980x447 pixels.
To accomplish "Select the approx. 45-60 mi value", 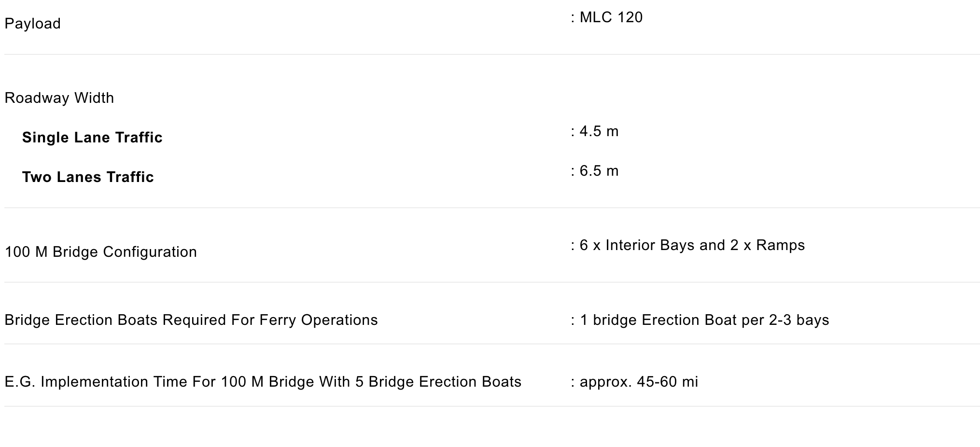I will (639, 382).
